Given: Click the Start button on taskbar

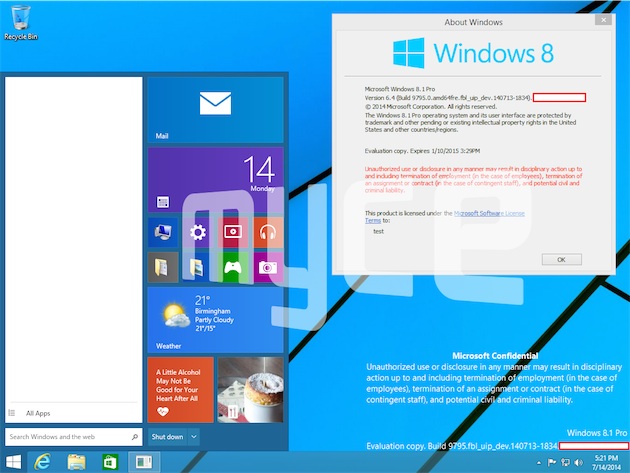Looking at the screenshot, I should (x=13, y=462).
